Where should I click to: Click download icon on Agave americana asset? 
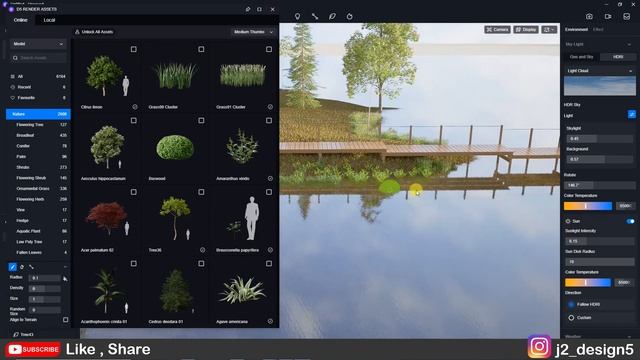point(270,321)
